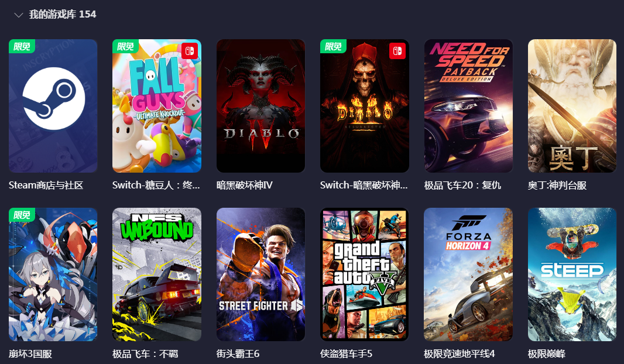Open the 奥丁 game cover

pos(572,106)
